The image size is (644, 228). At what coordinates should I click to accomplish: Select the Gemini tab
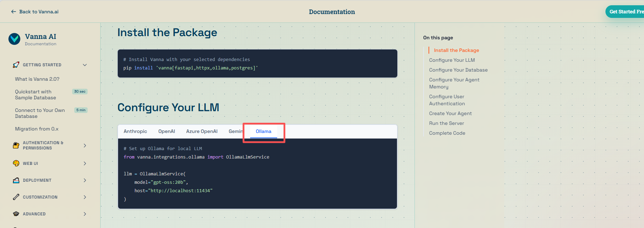tap(236, 131)
